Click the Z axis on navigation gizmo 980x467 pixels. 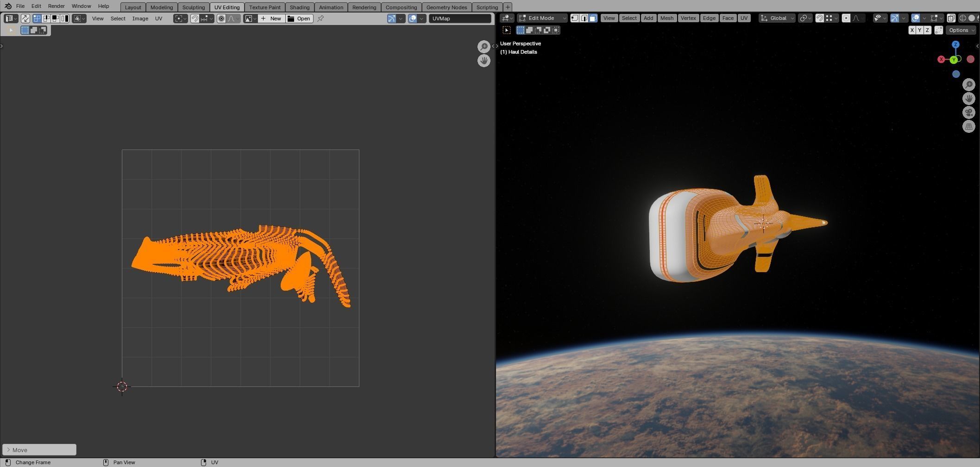pos(955,44)
